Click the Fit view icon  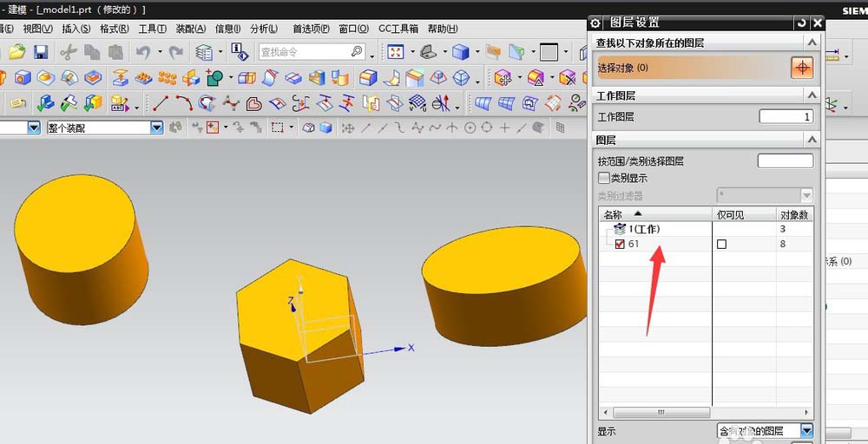(395, 52)
